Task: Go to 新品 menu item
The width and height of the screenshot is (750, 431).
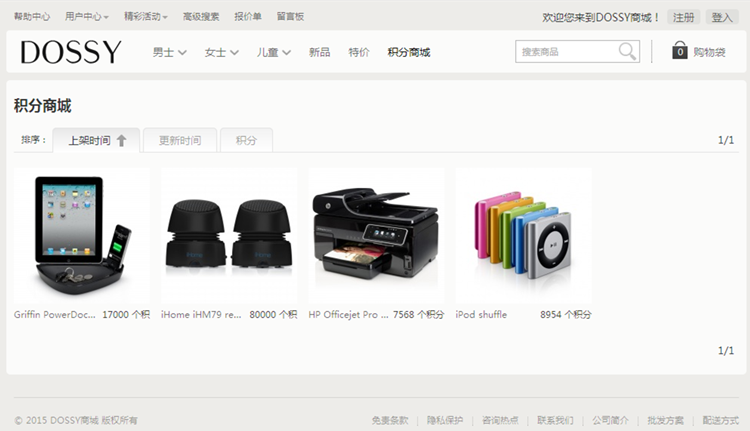Action: click(320, 52)
